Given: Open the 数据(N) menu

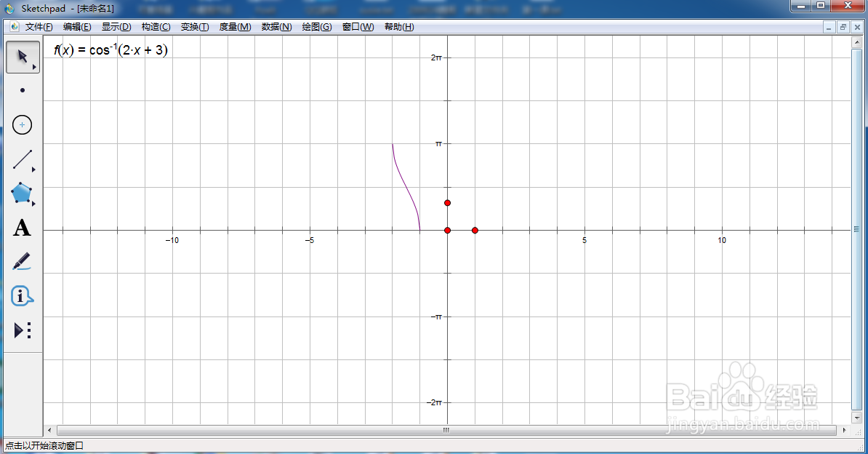Looking at the screenshot, I should [277, 27].
